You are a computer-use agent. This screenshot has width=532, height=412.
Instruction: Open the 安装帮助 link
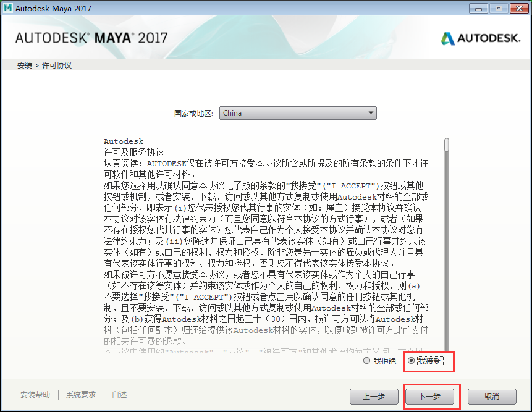[35, 395]
